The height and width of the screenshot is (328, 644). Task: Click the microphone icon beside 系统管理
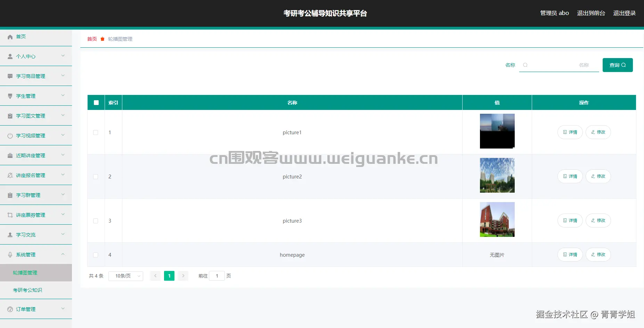click(10, 254)
